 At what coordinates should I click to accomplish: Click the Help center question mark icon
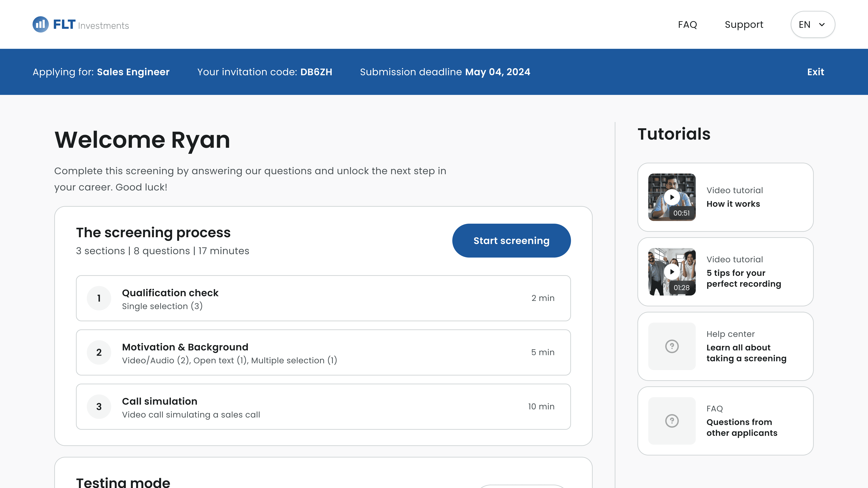(x=672, y=346)
